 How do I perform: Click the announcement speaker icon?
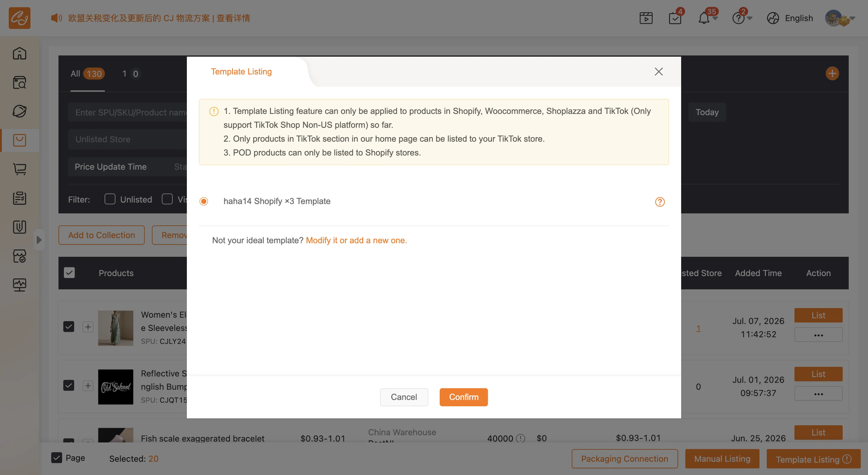(x=56, y=18)
